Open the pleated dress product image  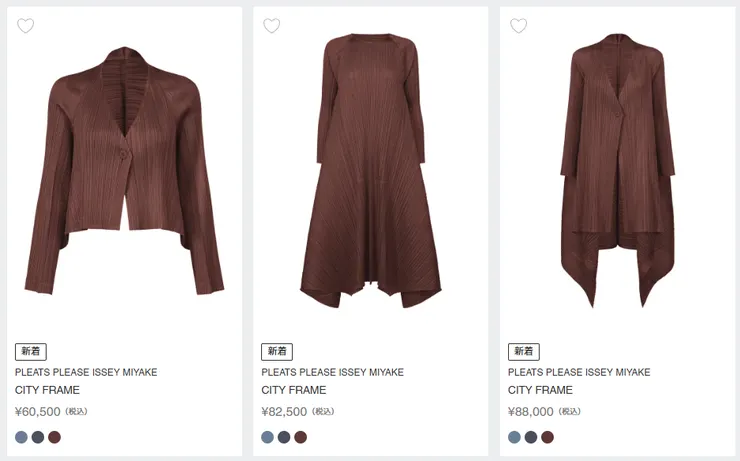click(371, 170)
